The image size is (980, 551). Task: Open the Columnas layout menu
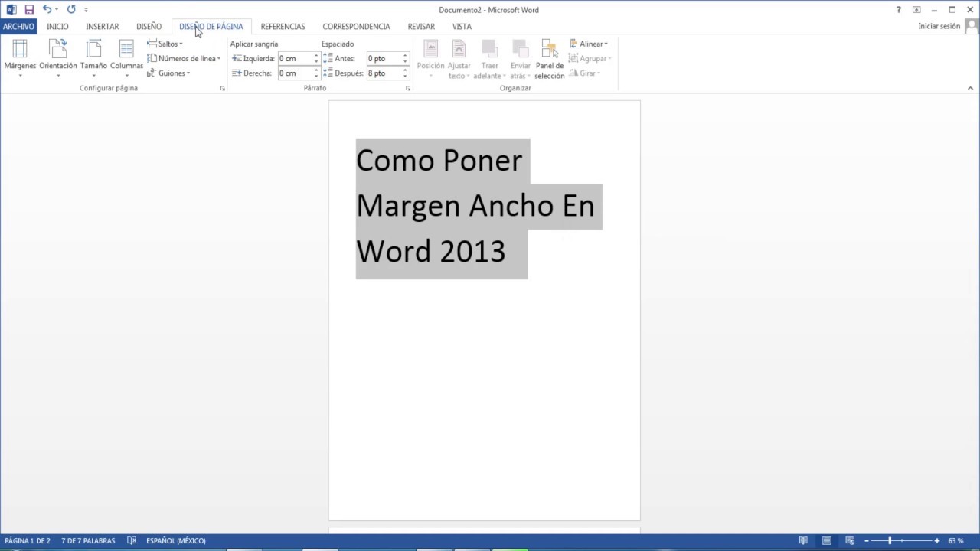(x=126, y=58)
